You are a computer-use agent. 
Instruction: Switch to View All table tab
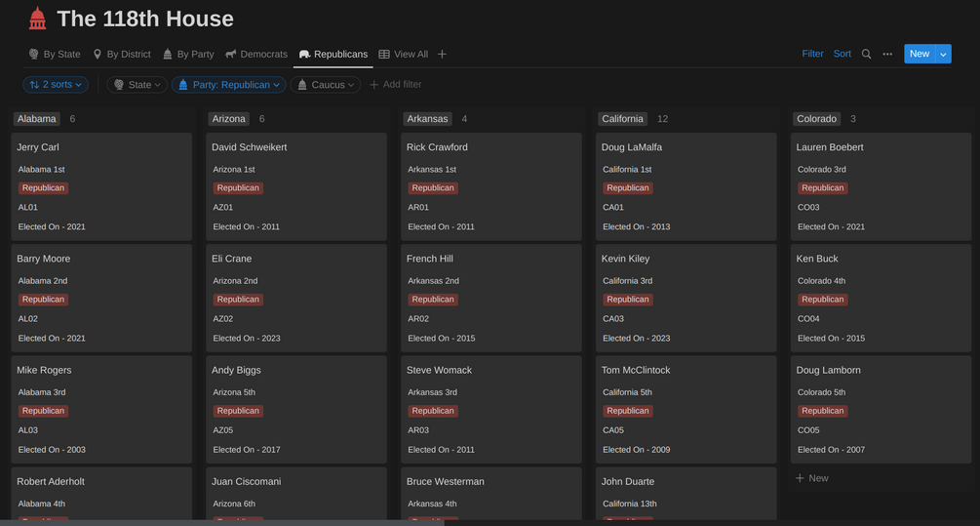click(x=403, y=55)
